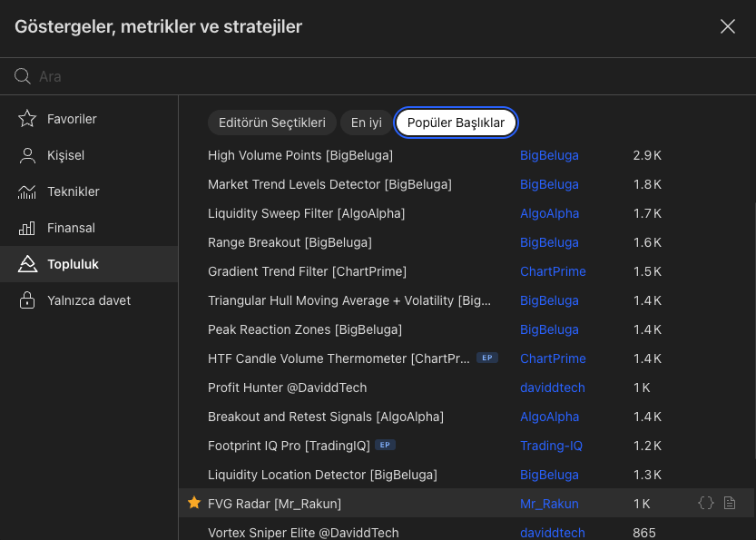
Task: Add Breakout and Retest Signals [AlgoAlpha]
Action: (326, 416)
